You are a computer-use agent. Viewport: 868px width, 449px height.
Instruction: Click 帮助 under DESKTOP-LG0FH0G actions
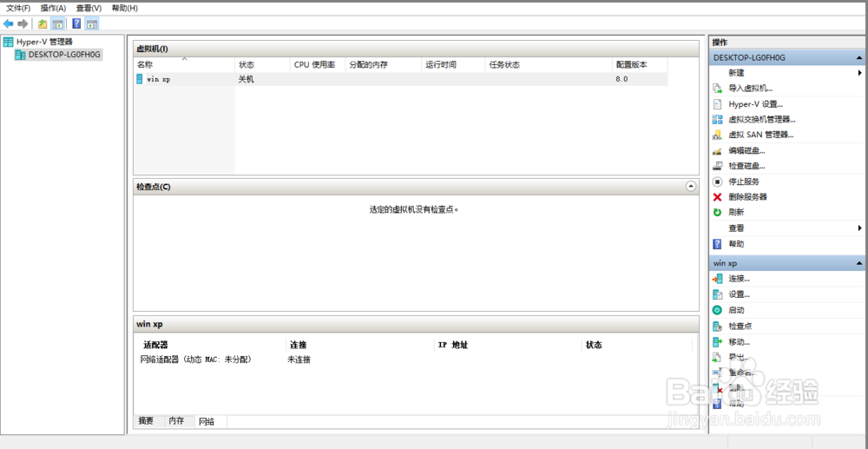[x=736, y=244]
